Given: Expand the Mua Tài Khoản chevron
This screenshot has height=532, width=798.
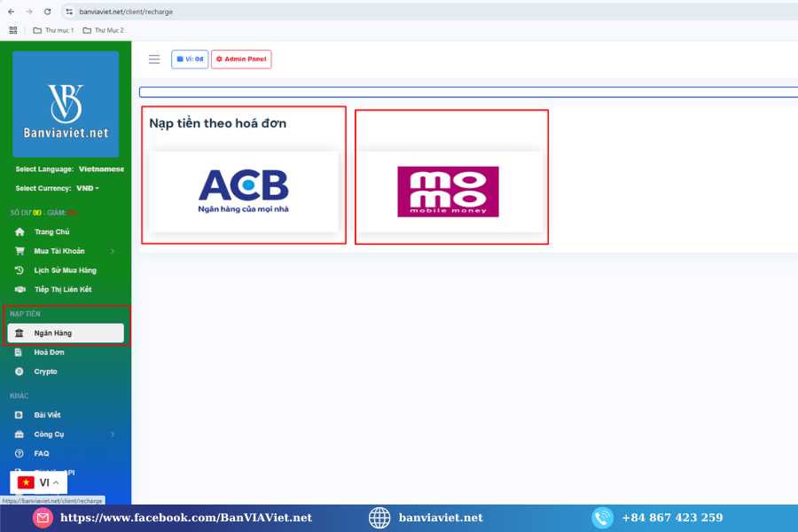Looking at the screenshot, I should pos(113,251).
